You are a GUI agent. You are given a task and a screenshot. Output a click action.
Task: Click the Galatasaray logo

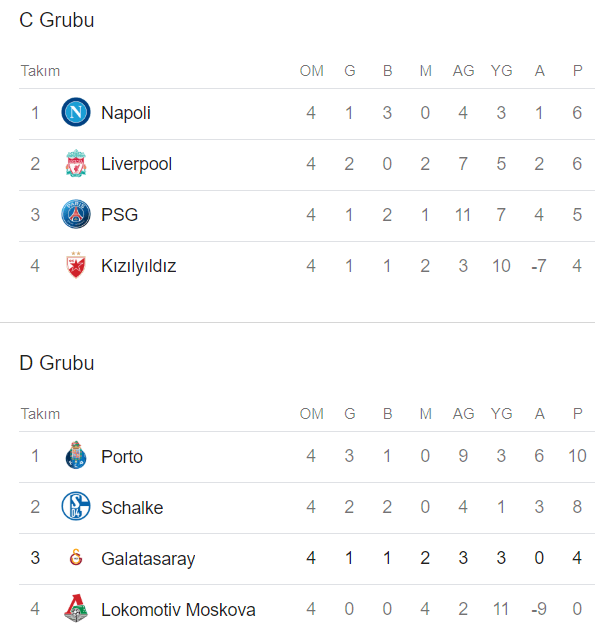tap(76, 557)
